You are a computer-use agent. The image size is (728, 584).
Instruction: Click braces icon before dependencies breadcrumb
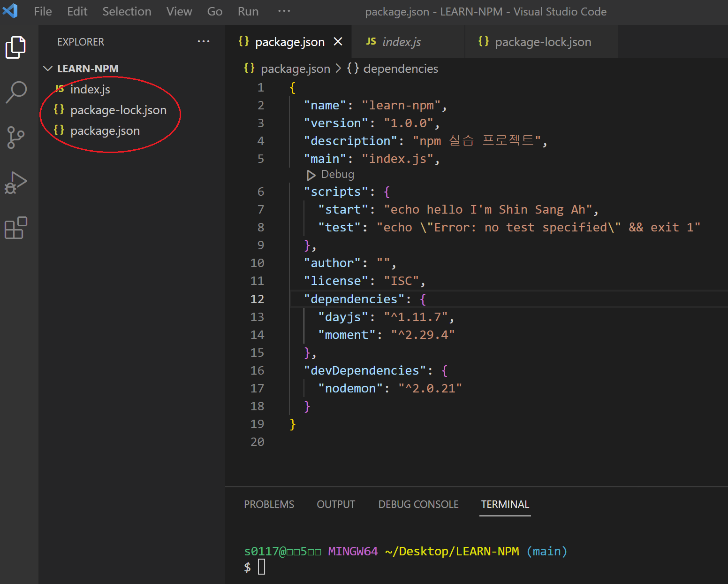pyautogui.click(x=353, y=68)
